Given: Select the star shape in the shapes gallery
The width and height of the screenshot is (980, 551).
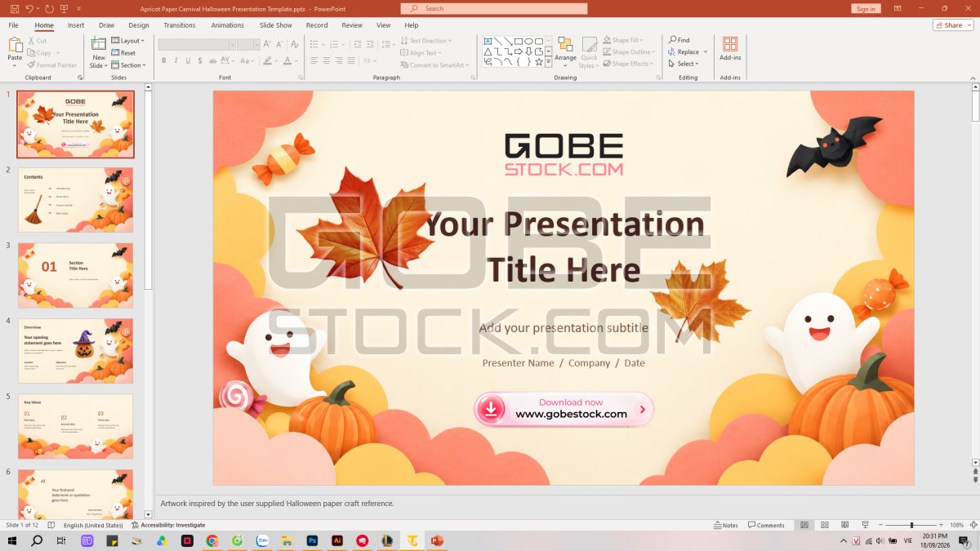Looking at the screenshot, I should pyautogui.click(x=539, y=62).
